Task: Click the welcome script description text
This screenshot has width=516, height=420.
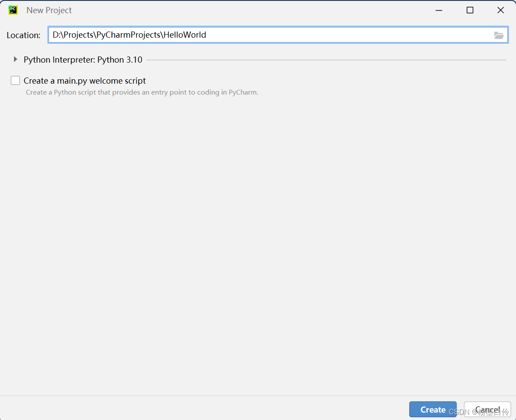Action: (x=142, y=92)
